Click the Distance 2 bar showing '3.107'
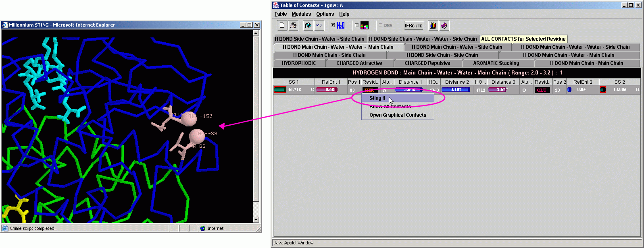The image size is (644, 248). 456,90
